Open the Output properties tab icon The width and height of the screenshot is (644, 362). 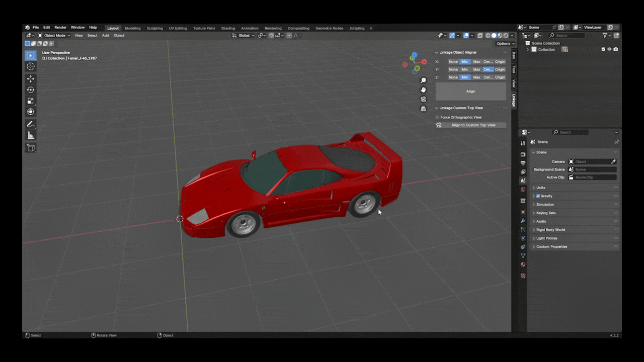[x=523, y=163]
